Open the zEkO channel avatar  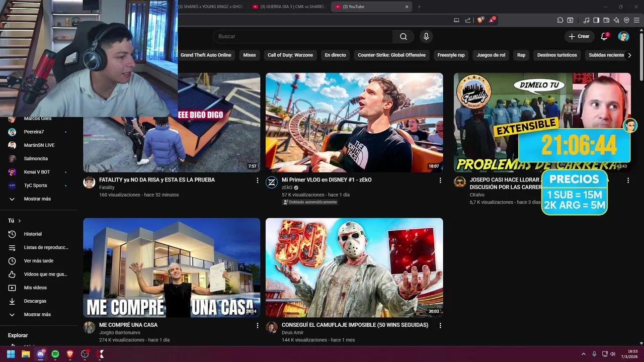(272, 182)
